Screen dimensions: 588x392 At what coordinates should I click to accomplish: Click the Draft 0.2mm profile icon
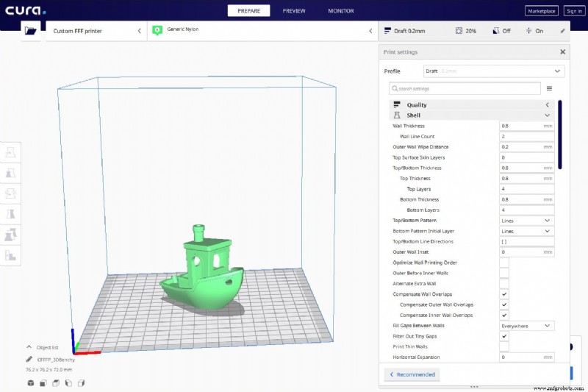[388, 31]
